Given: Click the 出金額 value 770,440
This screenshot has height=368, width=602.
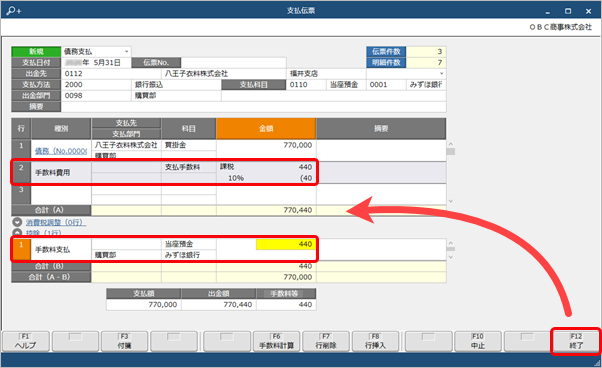Looking at the screenshot, I should (x=218, y=305).
